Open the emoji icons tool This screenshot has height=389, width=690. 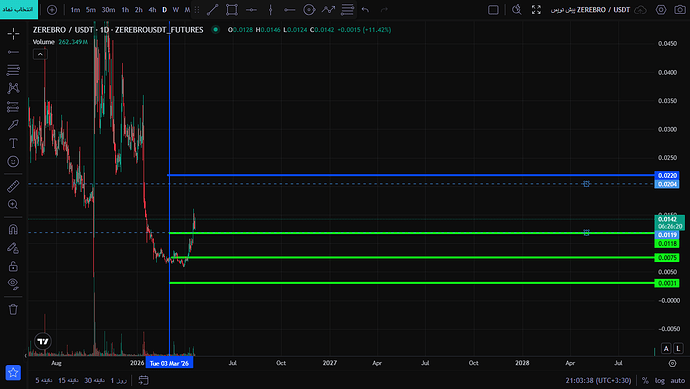(13, 161)
